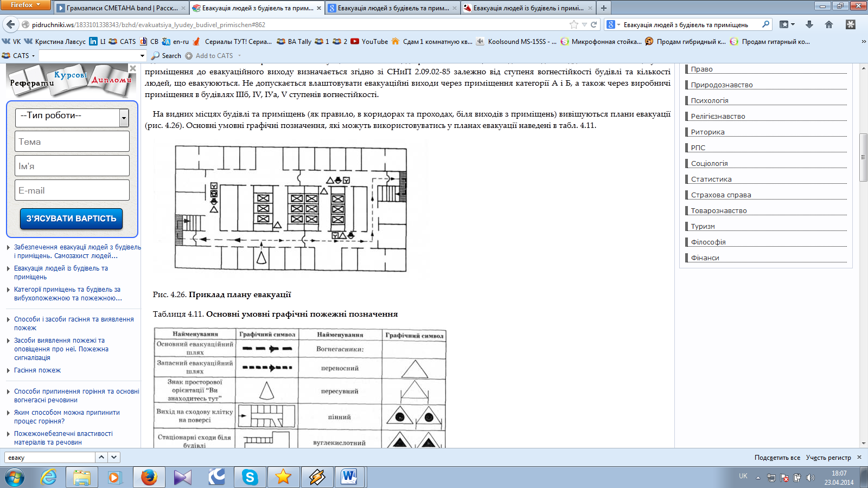Open the Психологія category link
This screenshot has width=868, height=488.
[709, 100]
